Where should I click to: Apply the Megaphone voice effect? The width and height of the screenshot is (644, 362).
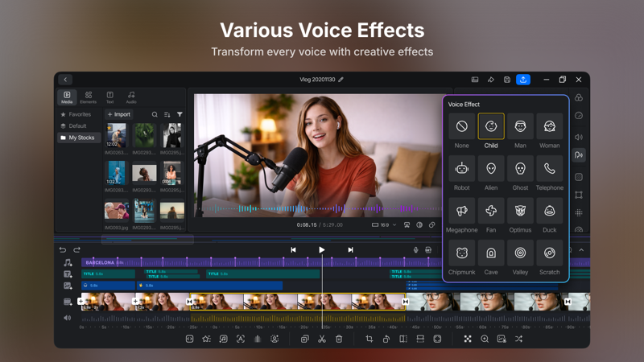[461, 211]
